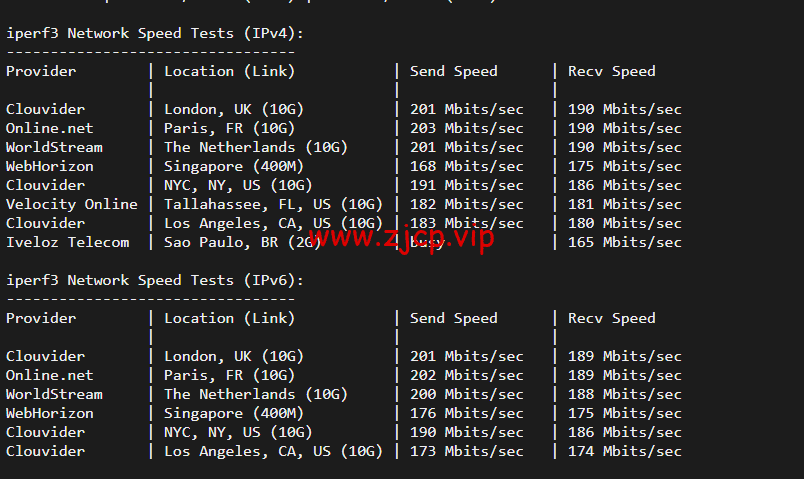Click the '168 Mbits/sec' send speed
Viewport: 804px width, 479px height.
click(467, 166)
